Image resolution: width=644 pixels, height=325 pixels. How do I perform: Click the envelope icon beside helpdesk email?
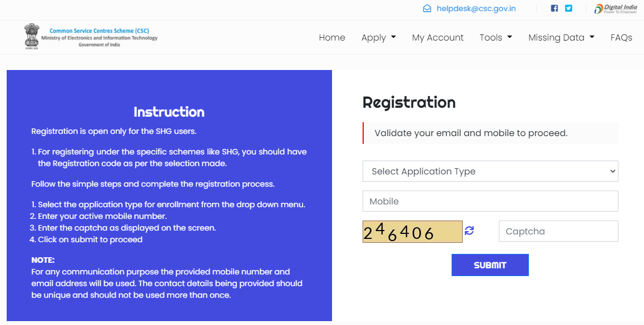(427, 9)
